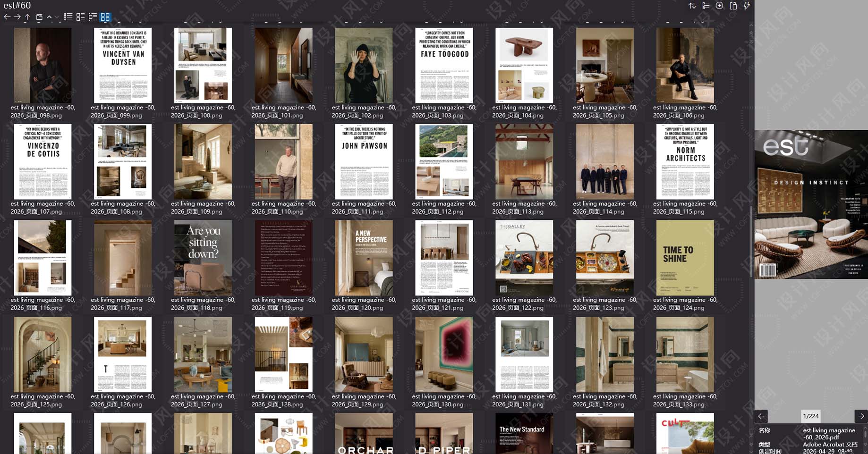868x454 pixels.
Task: Select the hallway image 页面_101.png
Action: tap(283, 65)
